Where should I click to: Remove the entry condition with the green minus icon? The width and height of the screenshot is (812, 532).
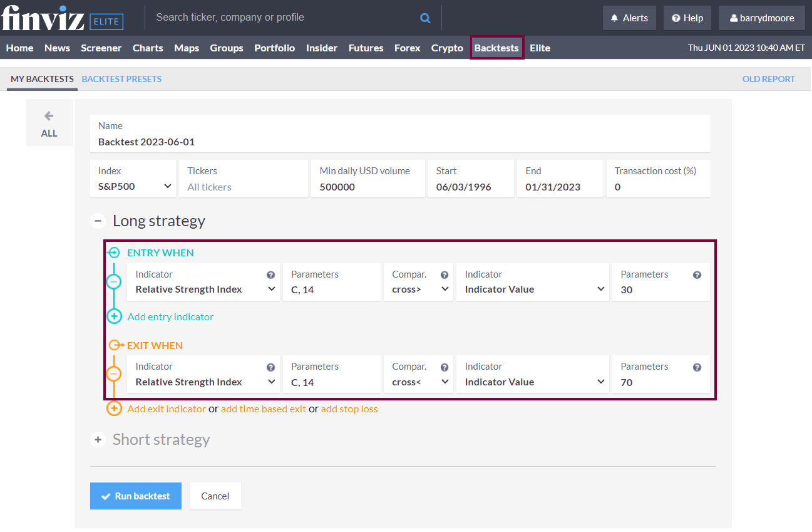point(114,282)
